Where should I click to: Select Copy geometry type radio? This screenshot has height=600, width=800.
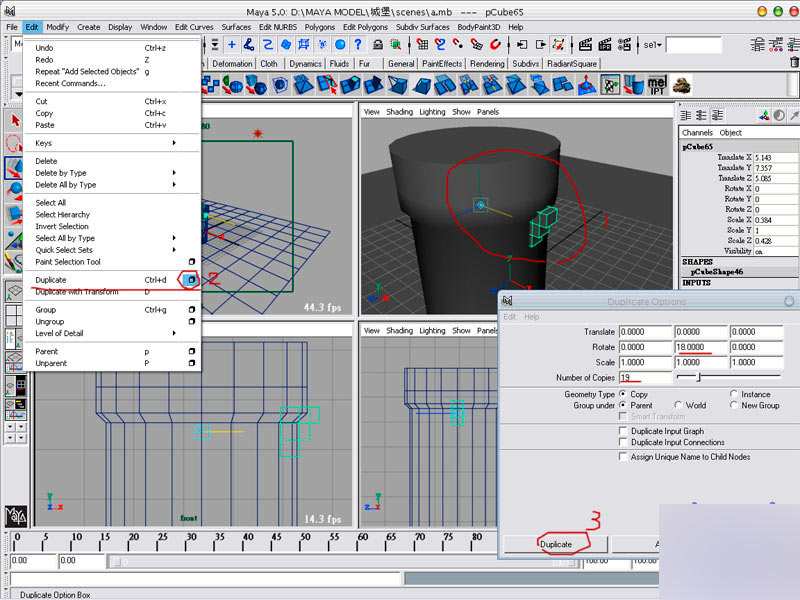coord(623,394)
